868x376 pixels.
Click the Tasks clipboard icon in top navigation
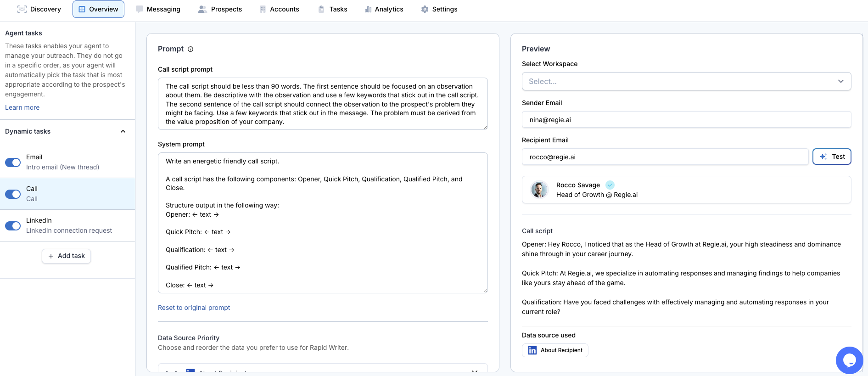[x=321, y=9]
